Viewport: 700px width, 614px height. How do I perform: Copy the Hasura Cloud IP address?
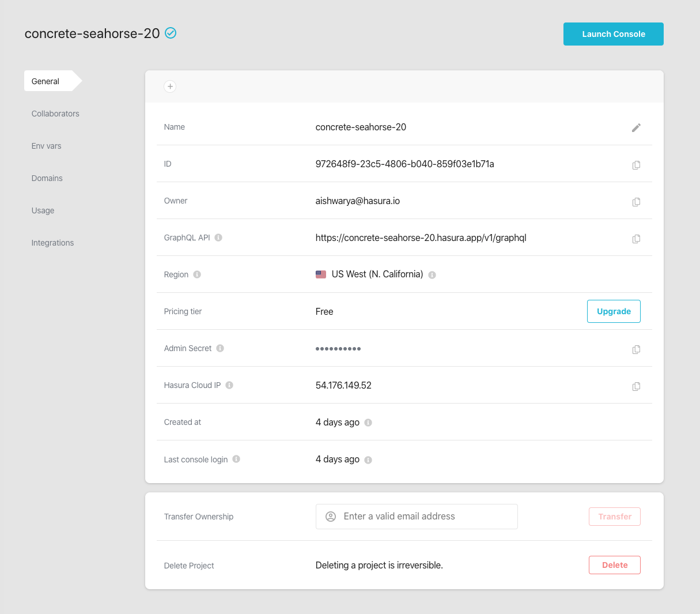pyautogui.click(x=636, y=386)
